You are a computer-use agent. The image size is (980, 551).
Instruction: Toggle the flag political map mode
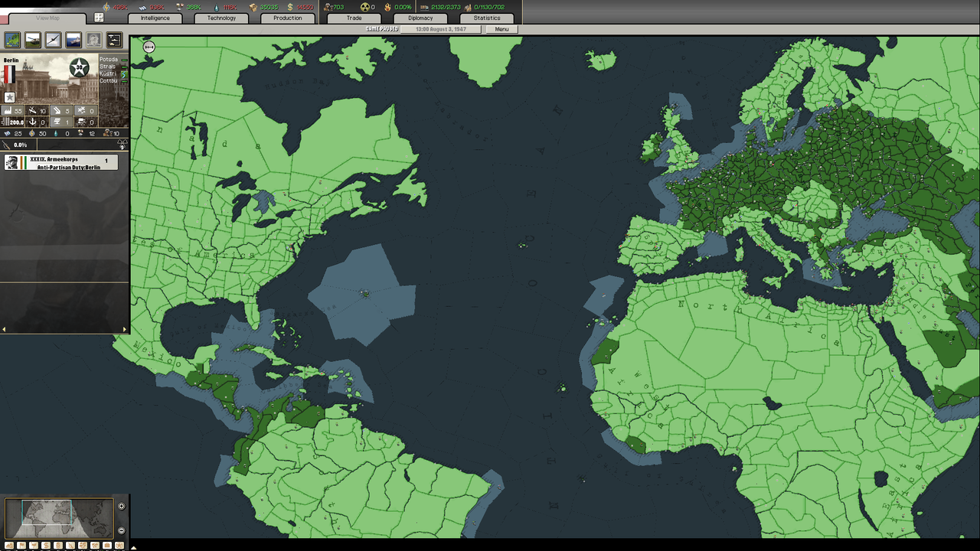pos(21,546)
